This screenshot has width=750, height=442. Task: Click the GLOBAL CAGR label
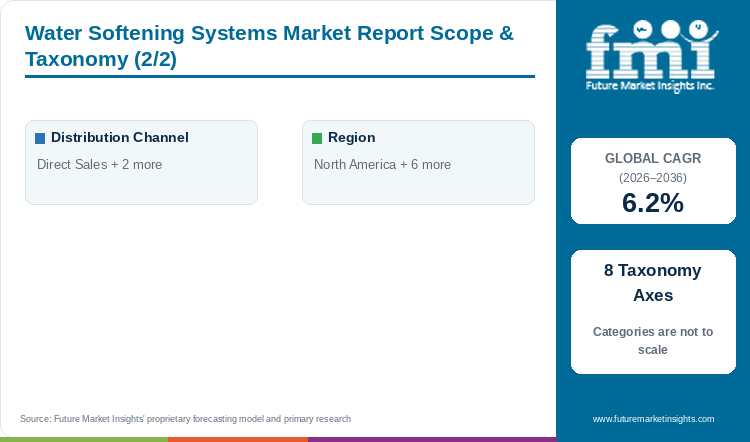(x=653, y=158)
